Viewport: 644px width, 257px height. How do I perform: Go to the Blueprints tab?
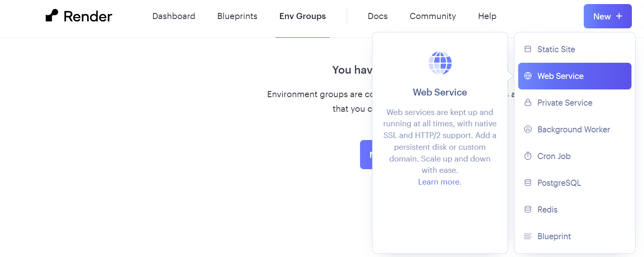(x=237, y=16)
